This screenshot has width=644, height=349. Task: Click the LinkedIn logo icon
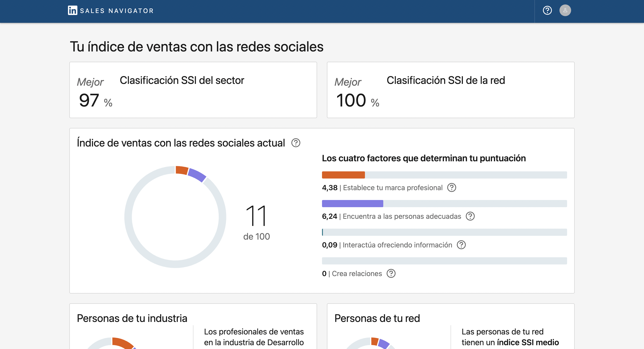[72, 11]
